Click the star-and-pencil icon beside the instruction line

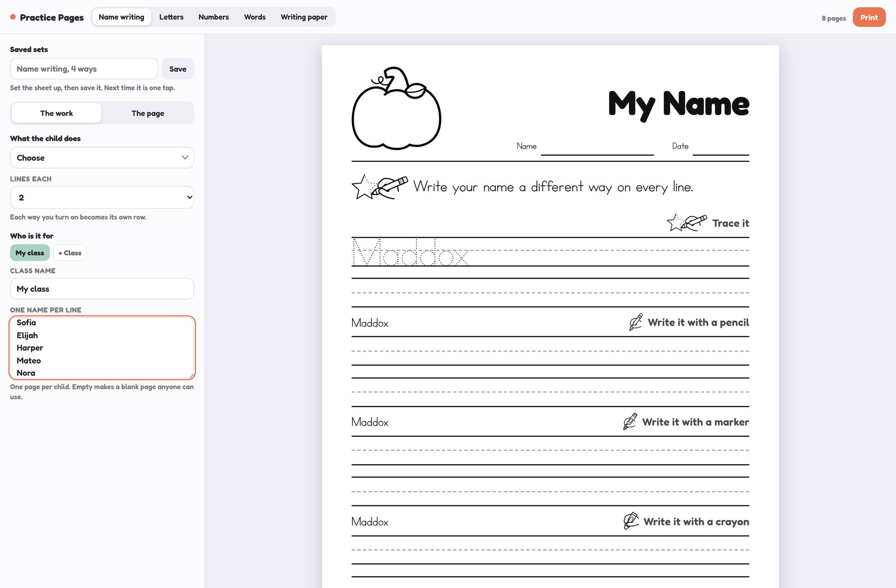(380, 187)
